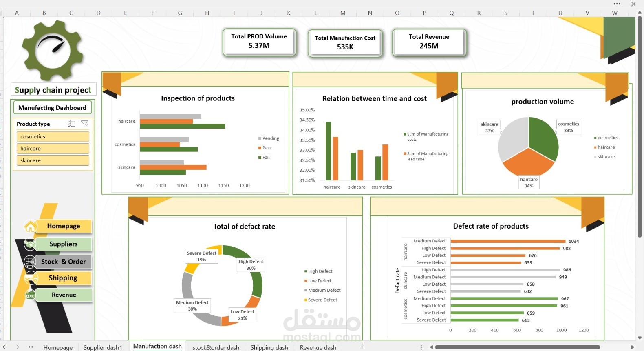Click the production volume chart title
Image resolution: width=644 pixels, height=351 pixels.
point(543,102)
